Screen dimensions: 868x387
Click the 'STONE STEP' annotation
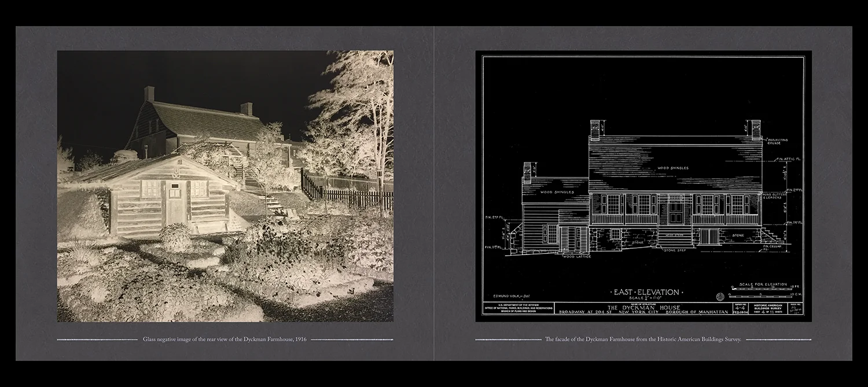pyautogui.click(x=675, y=250)
